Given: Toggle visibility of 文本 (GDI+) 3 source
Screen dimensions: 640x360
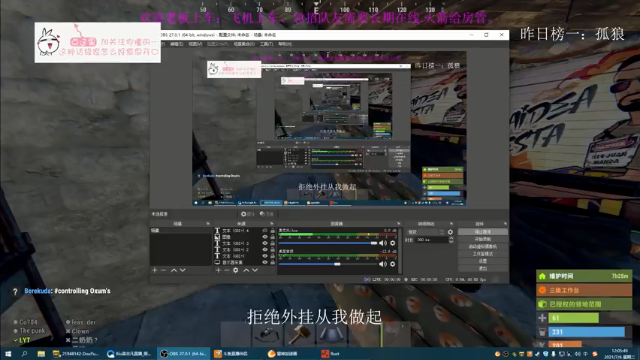Looking at the screenshot, I should pos(265,243).
